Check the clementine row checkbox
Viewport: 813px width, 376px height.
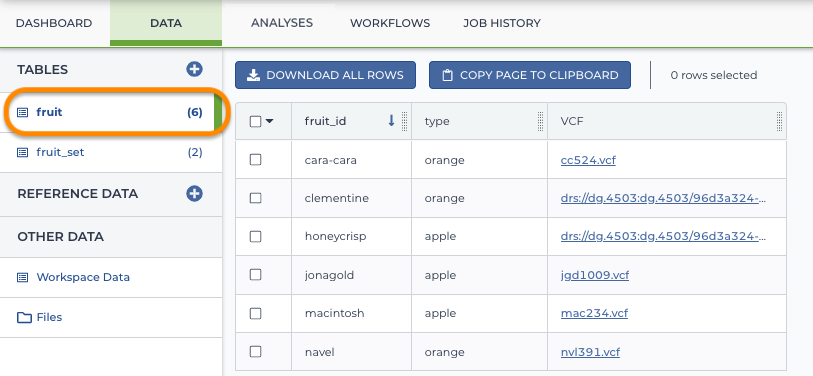point(256,198)
